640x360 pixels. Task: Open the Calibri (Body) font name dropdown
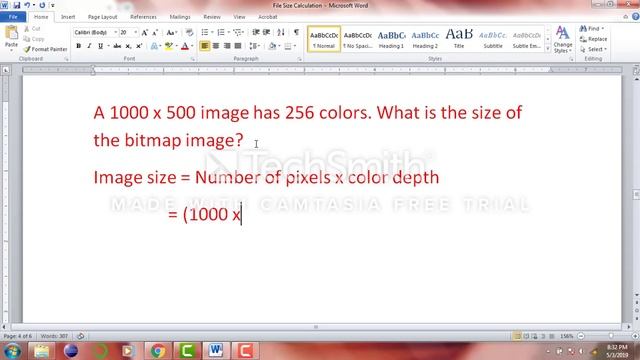click(x=116, y=32)
